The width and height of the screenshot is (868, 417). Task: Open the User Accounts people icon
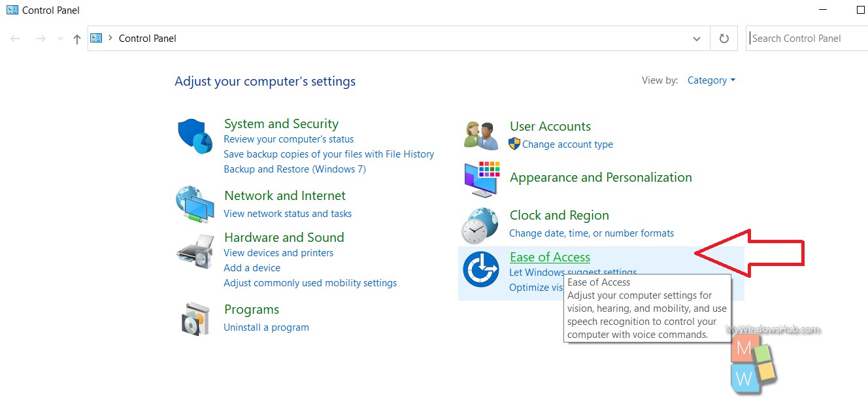tap(482, 135)
